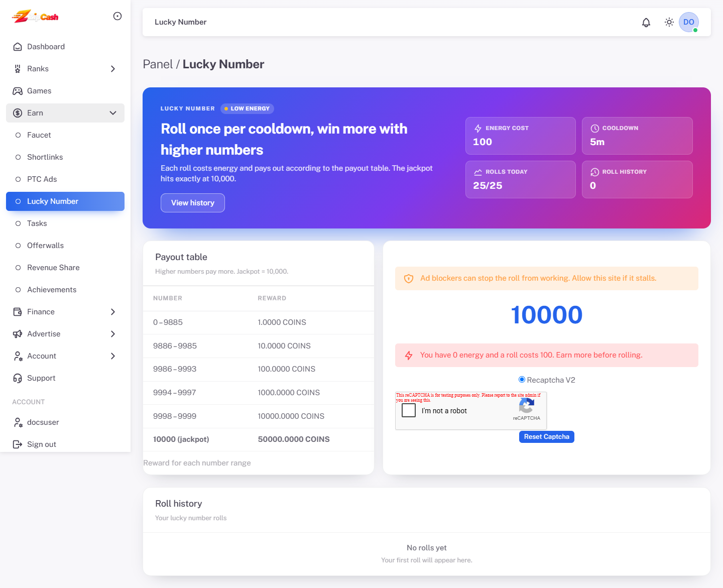Open PTC Ads from the sidebar

click(x=65, y=179)
